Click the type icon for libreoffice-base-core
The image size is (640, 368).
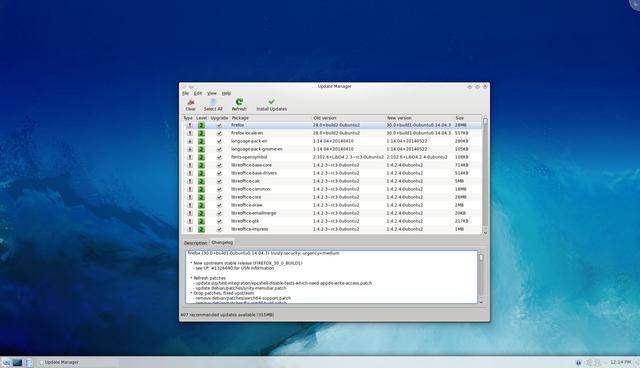coord(189,165)
